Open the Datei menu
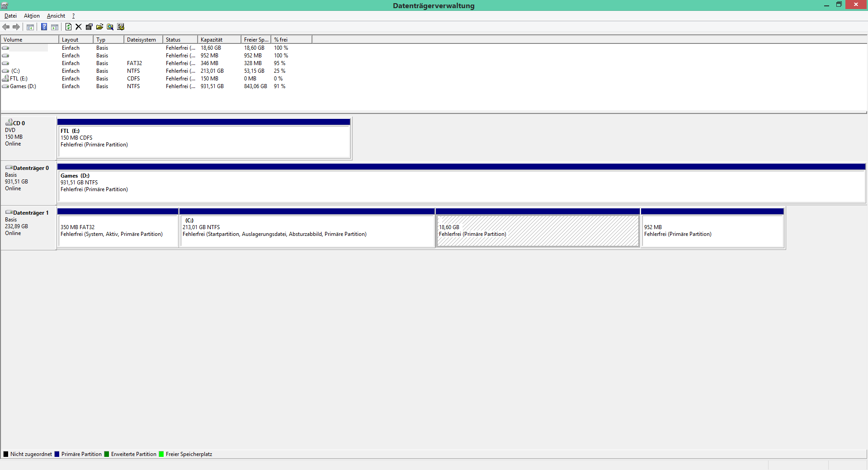The height and width of the screenshot is (470, 868). pos(10,16)
